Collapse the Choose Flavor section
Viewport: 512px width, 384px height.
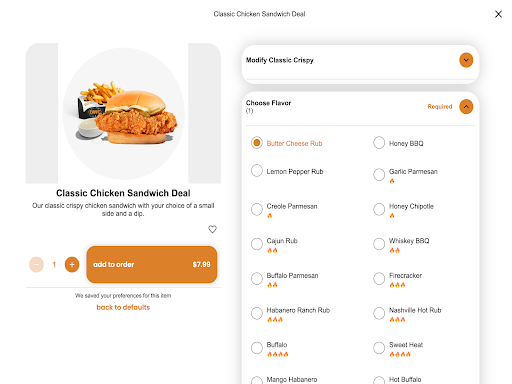pyautogui.click(x=466, y=107)
